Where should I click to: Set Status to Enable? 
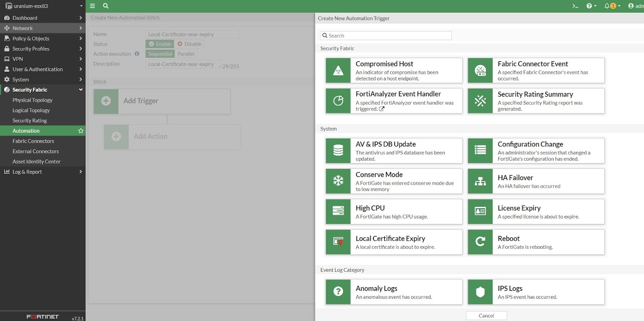[160, 44]
